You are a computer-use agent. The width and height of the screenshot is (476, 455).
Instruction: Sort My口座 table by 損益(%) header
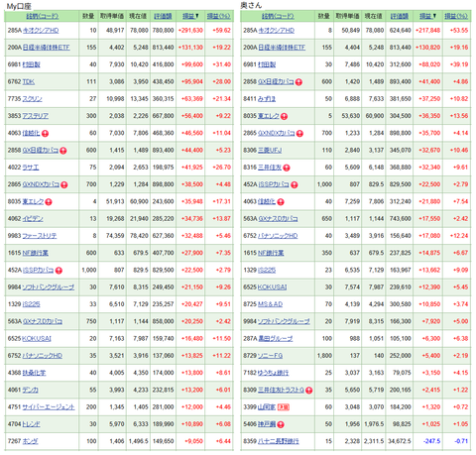click(219, 16)
